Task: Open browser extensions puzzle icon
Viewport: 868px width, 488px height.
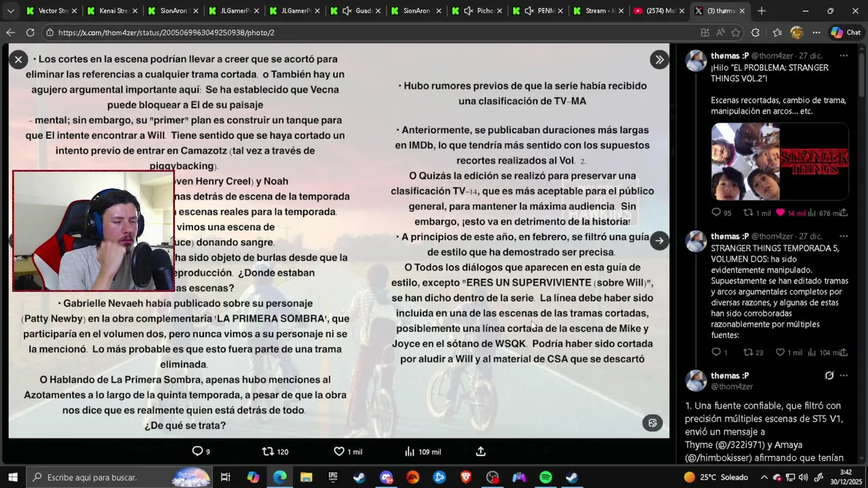Action: [x=755, y=33]
